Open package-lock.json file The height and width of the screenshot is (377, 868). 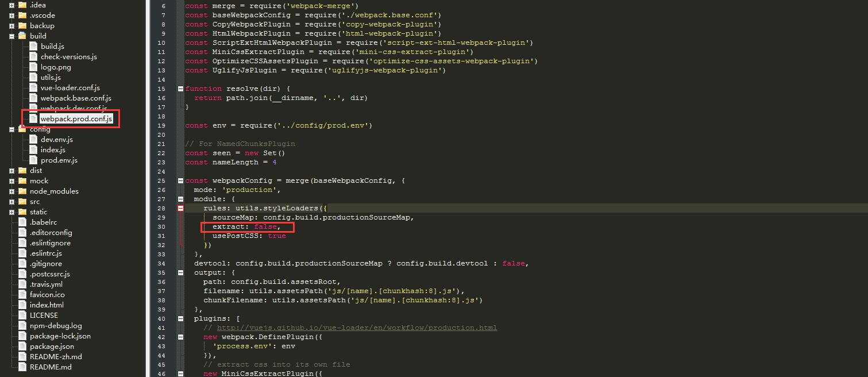(60, 336)
